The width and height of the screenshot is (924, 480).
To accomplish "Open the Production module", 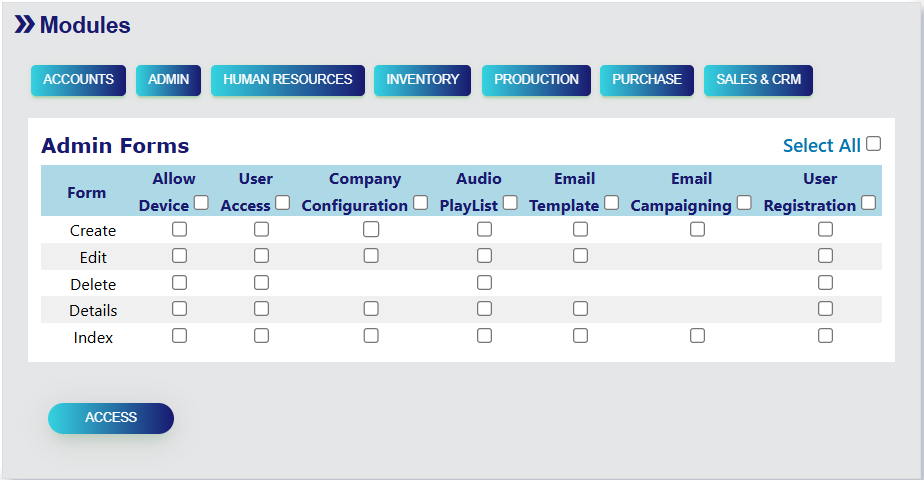I will point(536,80).
